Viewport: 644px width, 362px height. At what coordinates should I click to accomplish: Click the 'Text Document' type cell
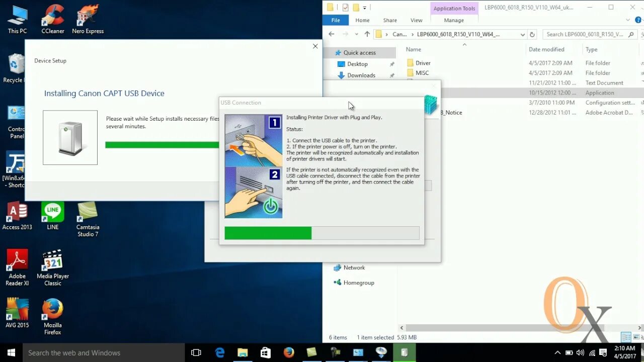(604, 83)
